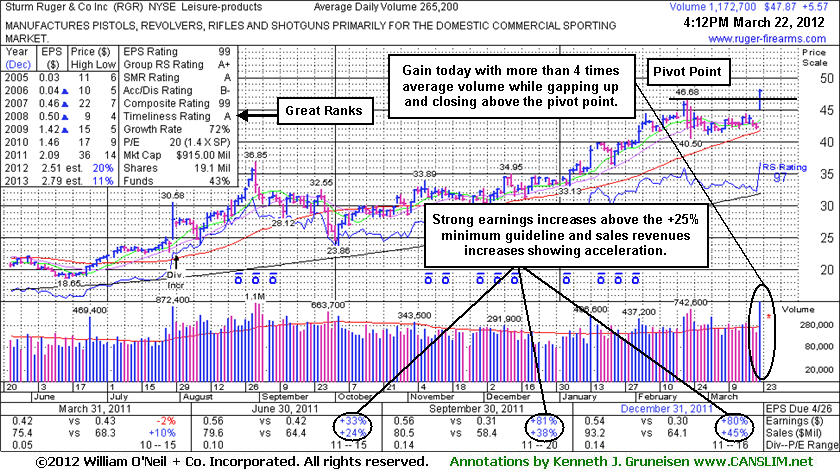Screen dimensions: 840x472
Task: Click the 742,600 volume label
Action: tap(690, 303)
